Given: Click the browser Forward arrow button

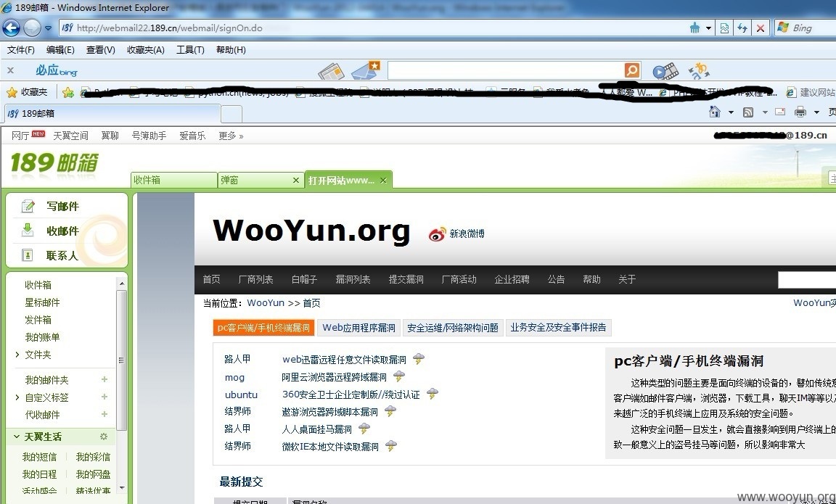Looking at the screenshot, I should pyautogui.click(x=32, y=28).
